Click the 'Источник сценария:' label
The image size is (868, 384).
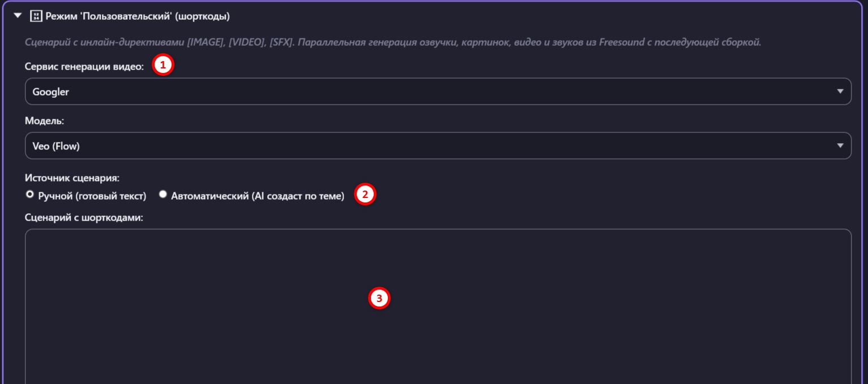click(72, 178)
